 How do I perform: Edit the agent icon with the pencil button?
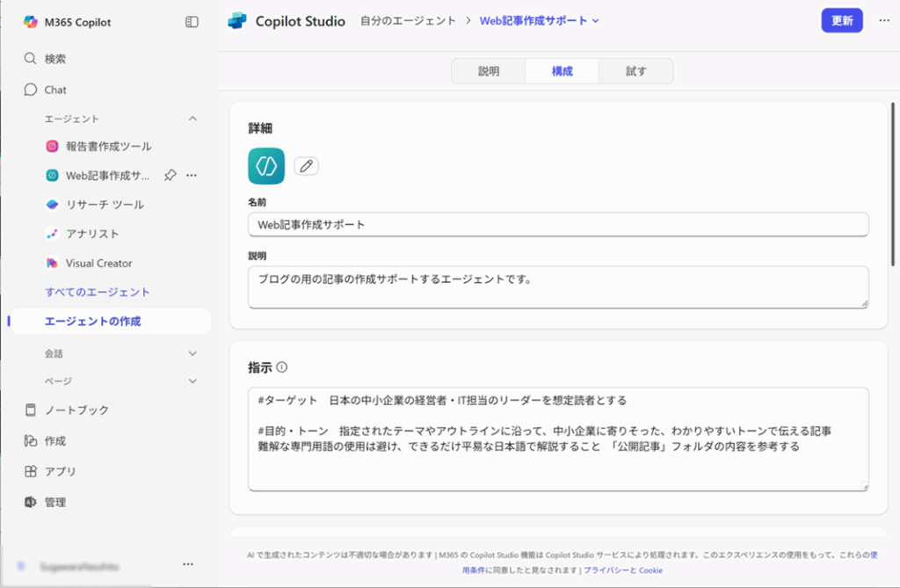coord(307,166)
